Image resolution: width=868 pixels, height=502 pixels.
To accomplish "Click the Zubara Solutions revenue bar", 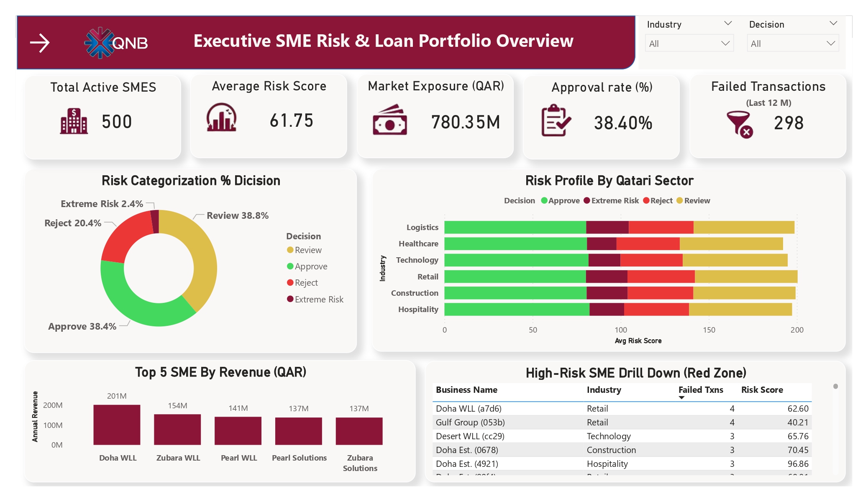I will tap(359, 431).
